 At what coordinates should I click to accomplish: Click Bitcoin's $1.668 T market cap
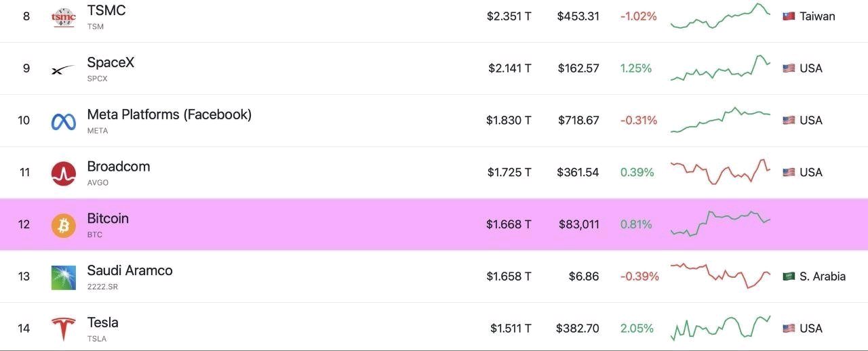(509, 224)
